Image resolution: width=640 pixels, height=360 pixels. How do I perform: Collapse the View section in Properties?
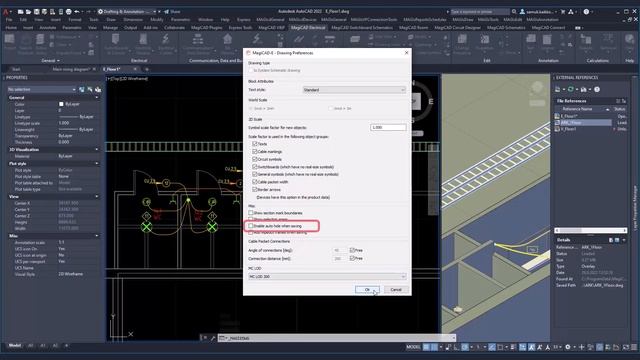(97, 196)
